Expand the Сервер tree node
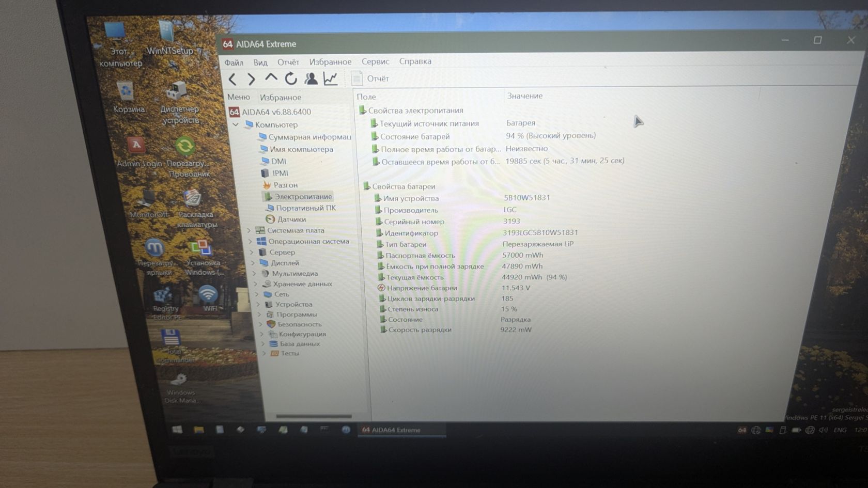This screenshot has width=868, height=488. tap(252, 252)
